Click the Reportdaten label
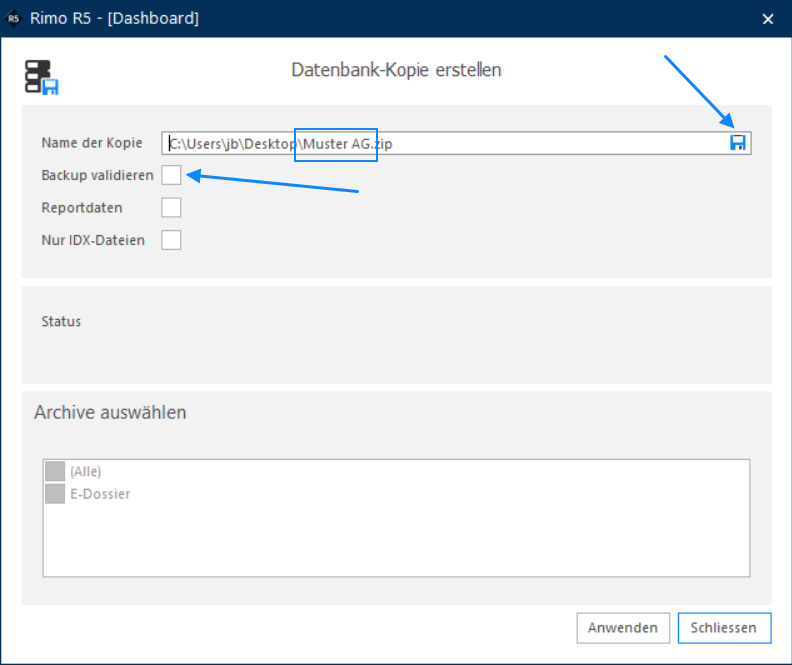The width and height of the screenshot is (792, 665). pos(82,208)
